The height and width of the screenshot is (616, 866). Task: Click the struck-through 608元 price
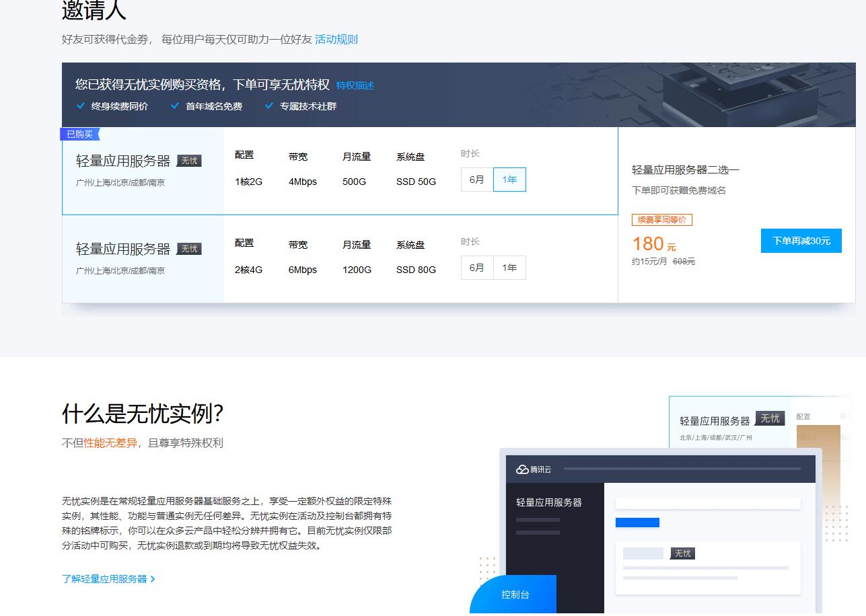[684, 262]
